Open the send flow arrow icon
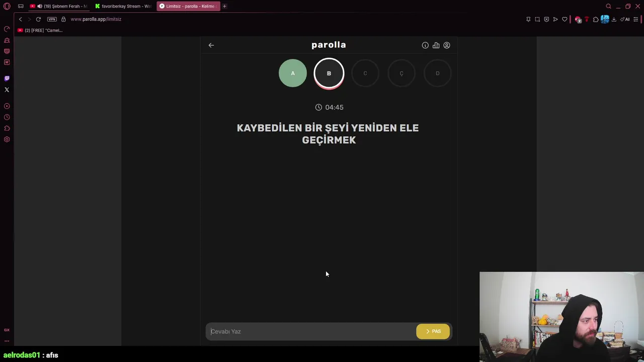The height and width of the screenshot is (362, 644). click(x=555, y=19)
